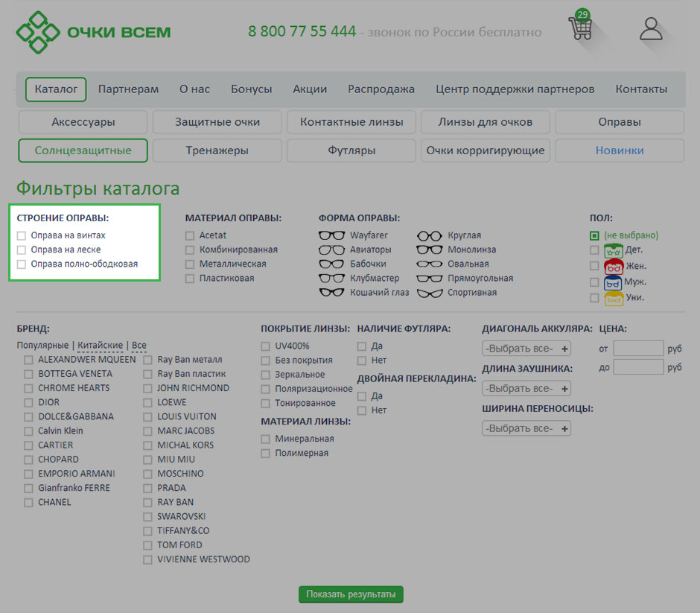
Task: Switch to the Оправы category tab
Action: coord(619,122)
